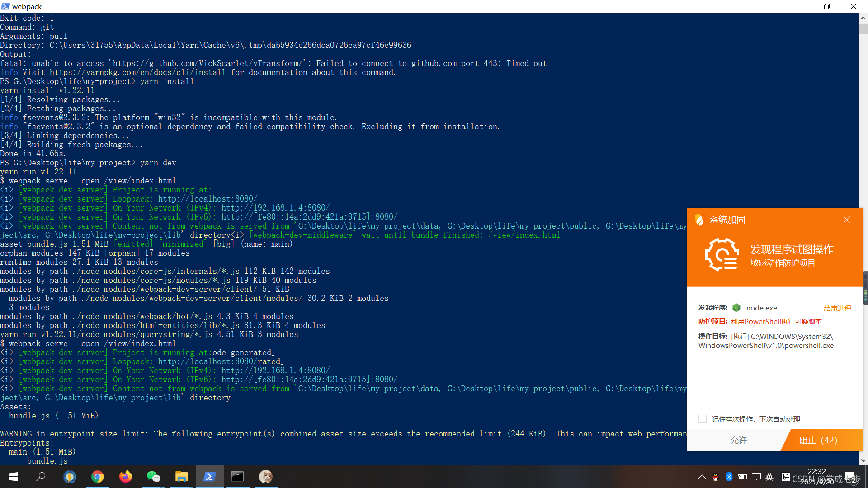Open File Explorer from the taskbar
The image size is (868, 488).
pos(181,477)
